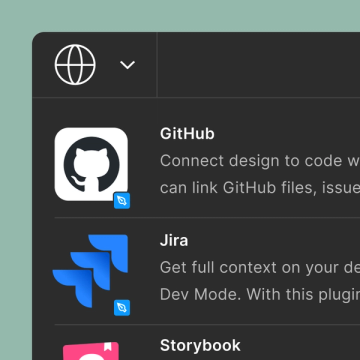Click the bookmark ribbon on Storybook logo
Image resolution: width=360 pixels, height=360 pixels.
click(107, 347)
